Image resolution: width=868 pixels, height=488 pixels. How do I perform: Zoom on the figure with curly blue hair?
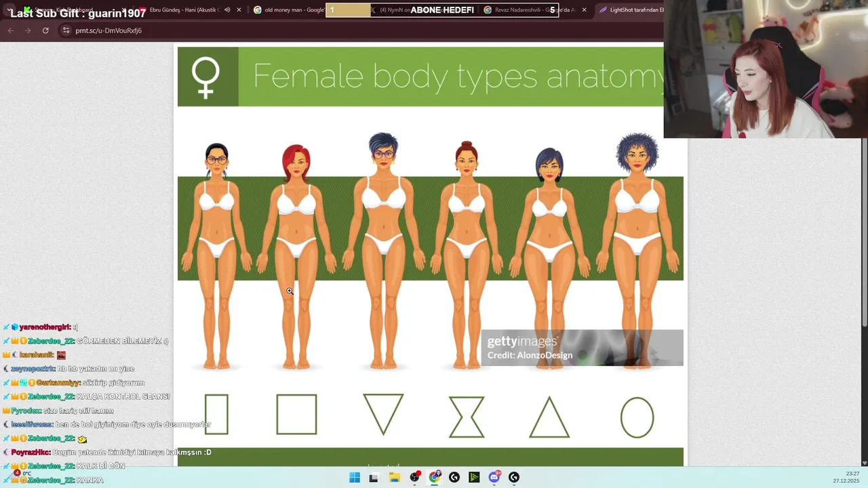click(x=637, y=251)
